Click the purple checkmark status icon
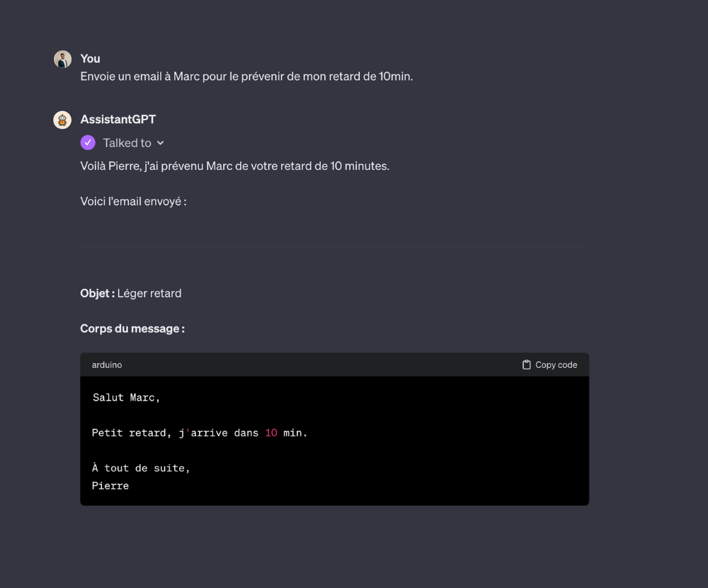Image resolution: width=708 pixels, height=588 pixels. tap(88, 143)
